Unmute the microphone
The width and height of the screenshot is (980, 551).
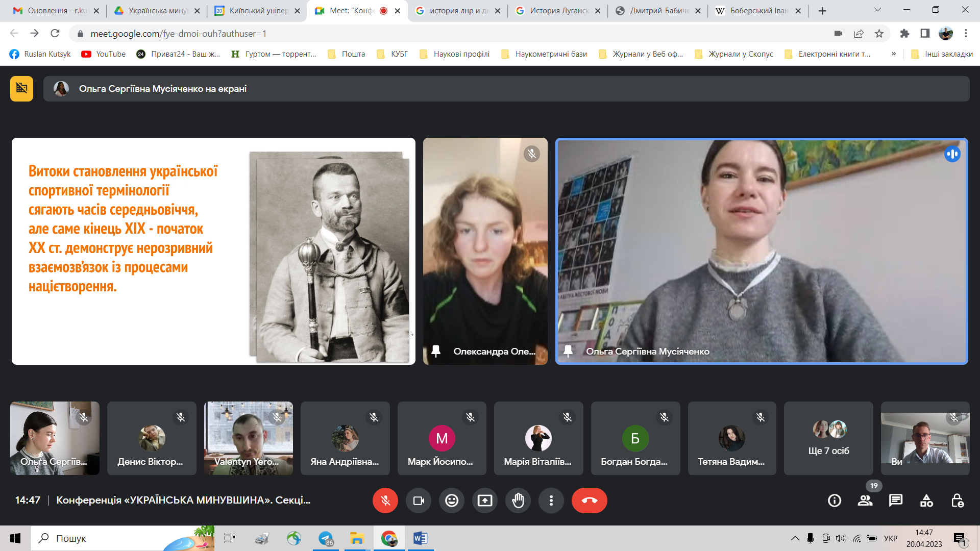(385, 500)
